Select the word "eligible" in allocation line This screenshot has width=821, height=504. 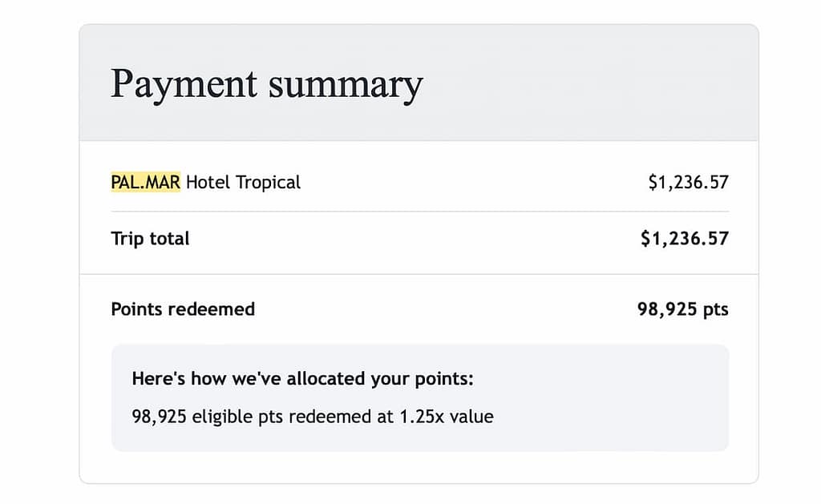click(x=219, y=417)
